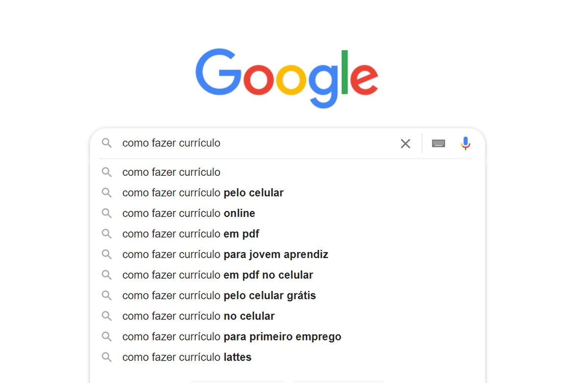Choose suggestion 'como fazer currículo lattes'
The height and width of the screenshot is (383, 588).
(x=187, y=358)
